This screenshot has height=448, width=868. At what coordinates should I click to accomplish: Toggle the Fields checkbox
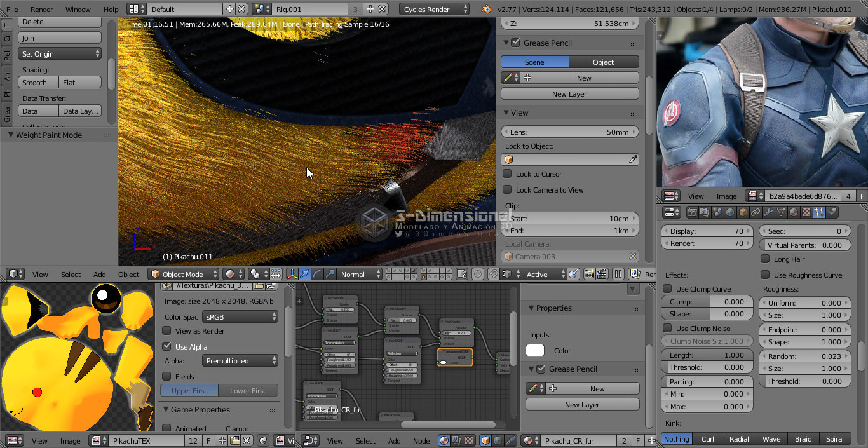click(166, 376)
